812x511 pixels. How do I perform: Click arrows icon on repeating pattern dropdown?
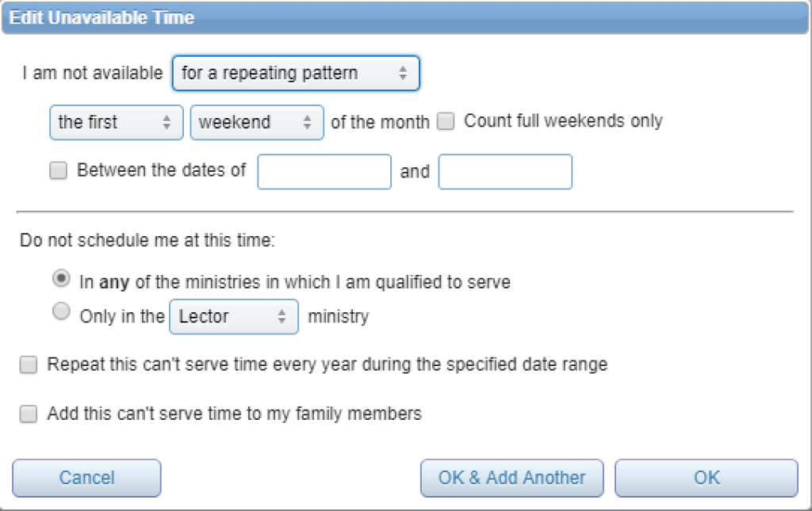click(x=403, y=73)
